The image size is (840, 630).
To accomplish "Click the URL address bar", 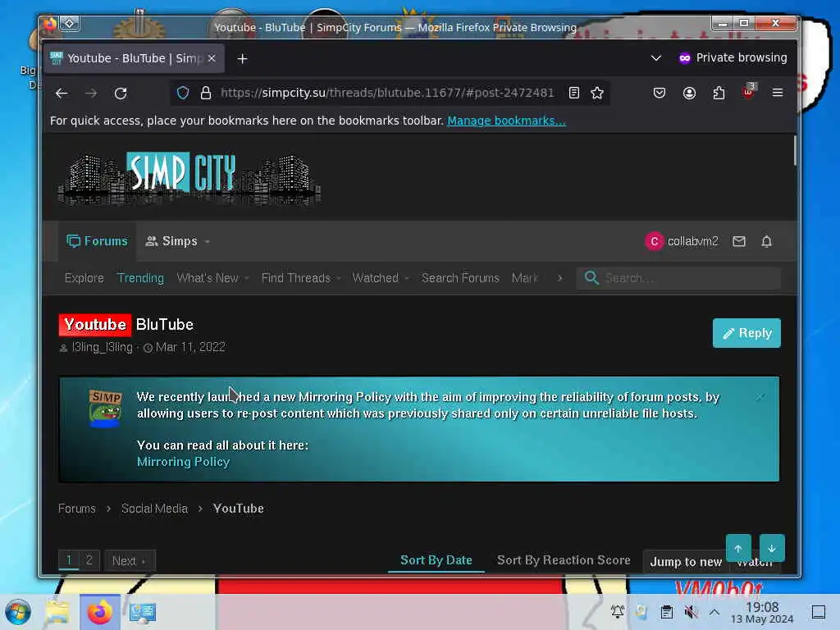I will click(x=387, y=94).
